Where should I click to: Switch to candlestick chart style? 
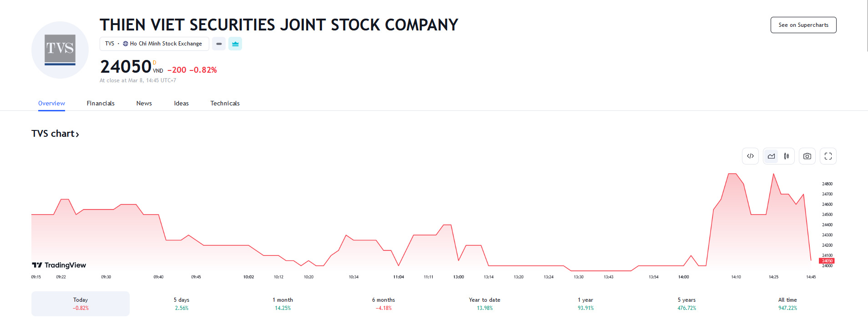coord(787,156)
